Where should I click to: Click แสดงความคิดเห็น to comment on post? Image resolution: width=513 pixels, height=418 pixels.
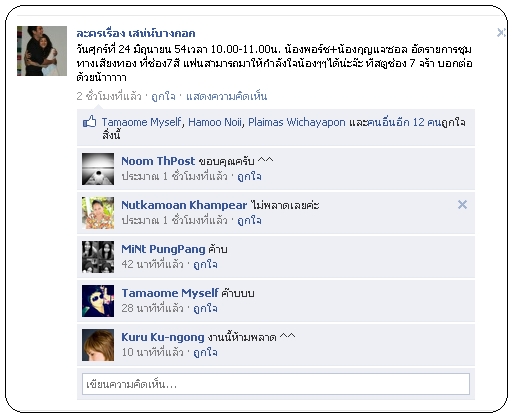pos(226,96)
